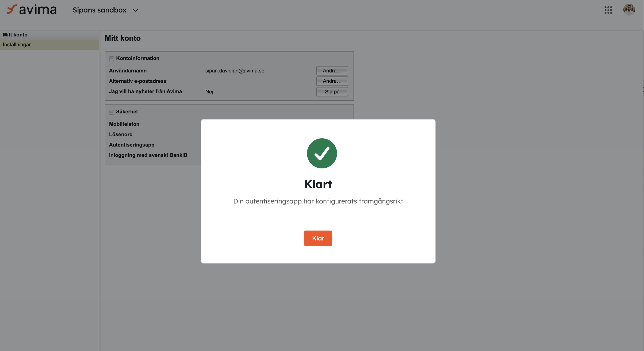Open the user profile avatar
644x351 pixels.
click(629, 10)
